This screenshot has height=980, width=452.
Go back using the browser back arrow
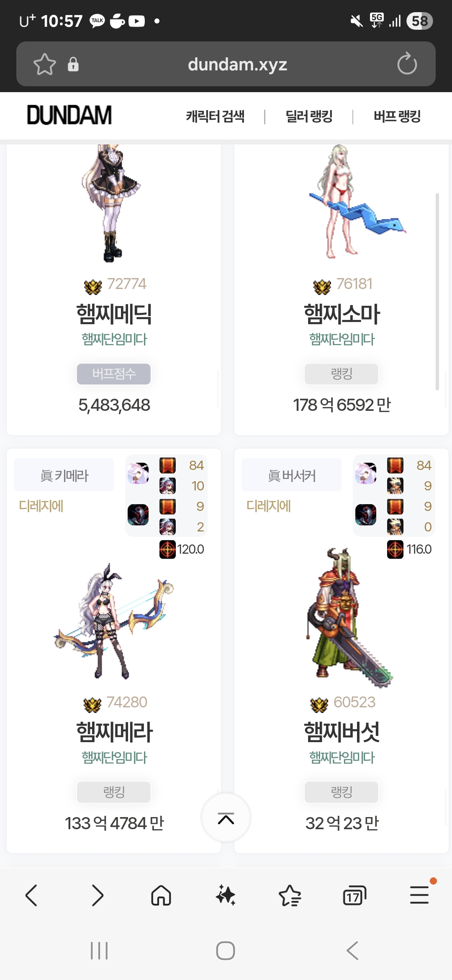point(32,895)
